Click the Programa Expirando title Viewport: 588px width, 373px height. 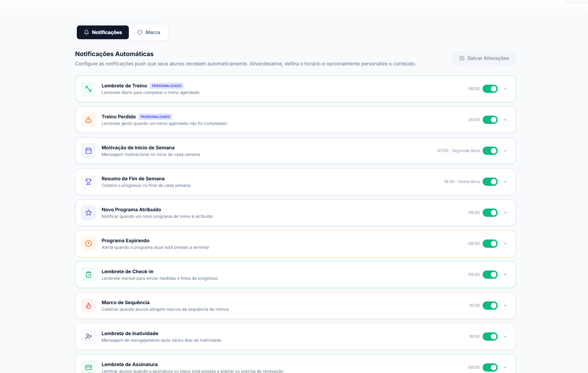tap(125, 241)
